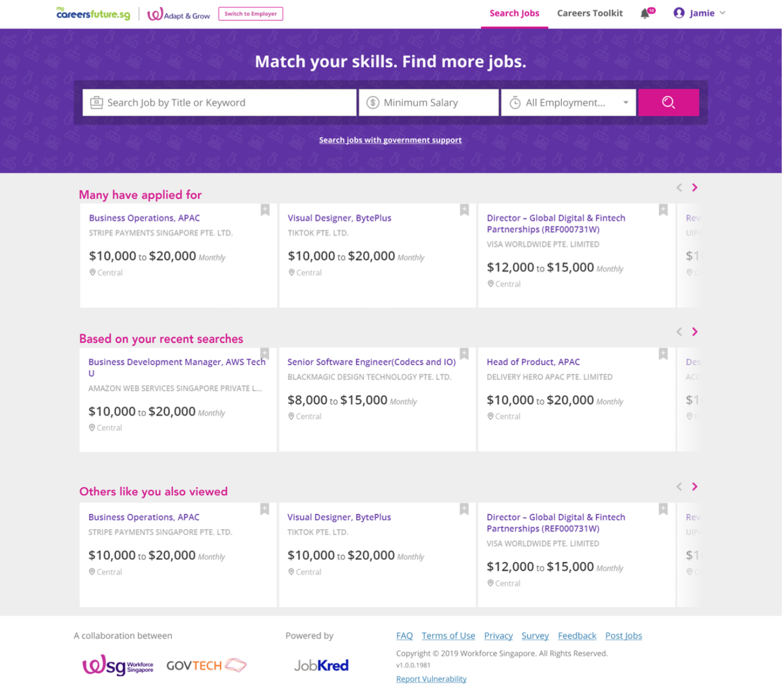
Task: Bookmark the Senior Software Engineer(Codecs and IO) job
Action: [465, 354]
